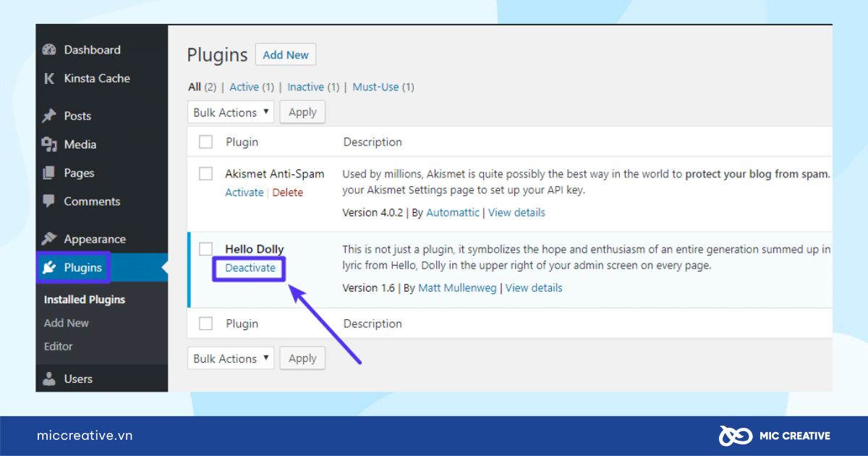
Task: Filter plugins by All
Action: tap(195, 87)
